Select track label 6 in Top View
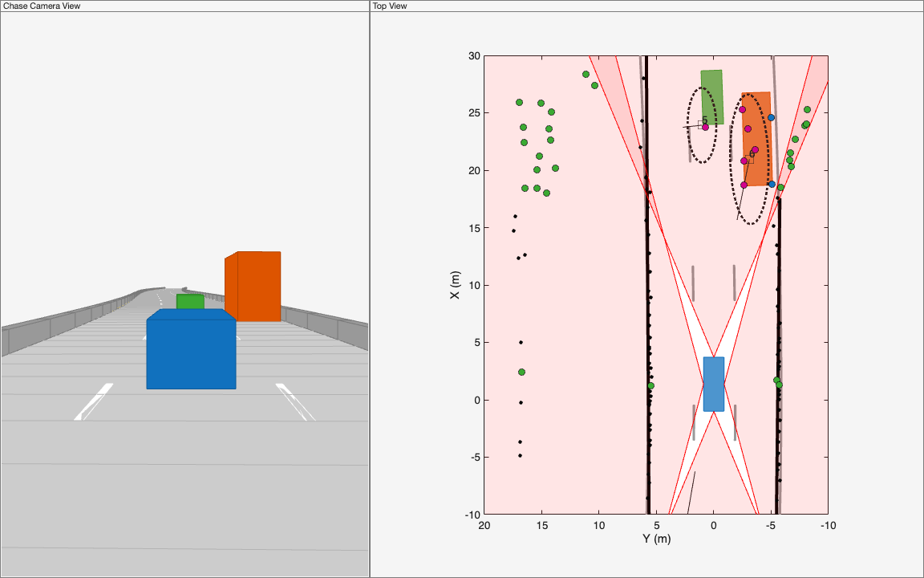This screenshot has height=578, width=924. tap(752, 154)
